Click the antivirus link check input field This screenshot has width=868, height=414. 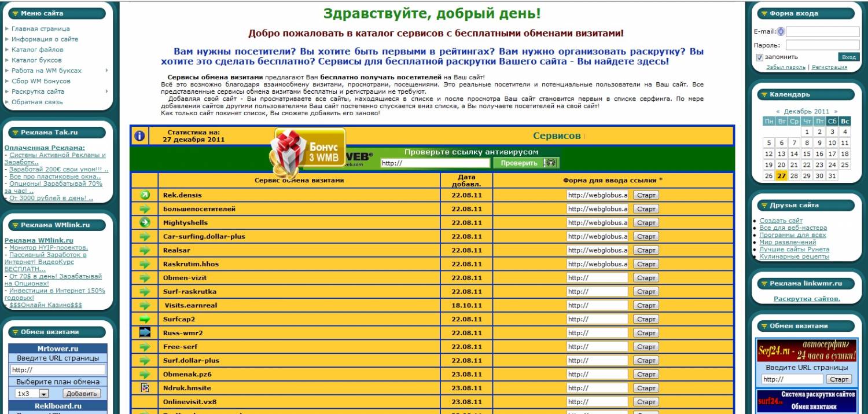[435, 163]
